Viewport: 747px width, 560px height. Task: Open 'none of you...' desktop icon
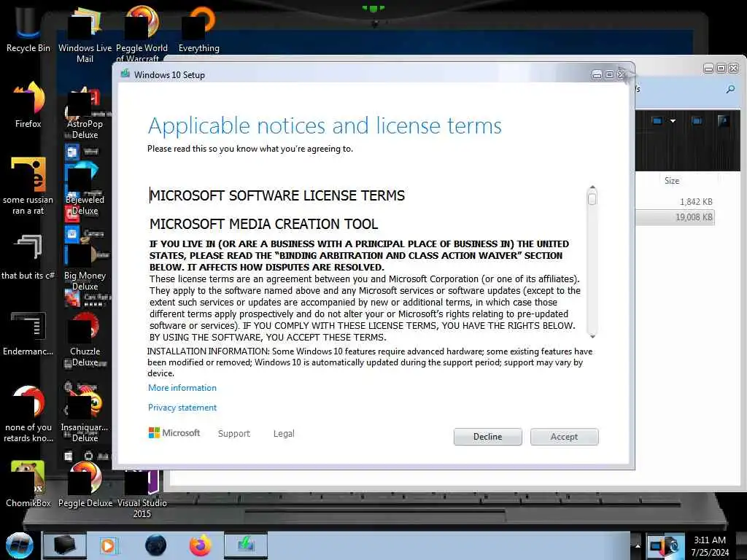click(x=28, y=414)
